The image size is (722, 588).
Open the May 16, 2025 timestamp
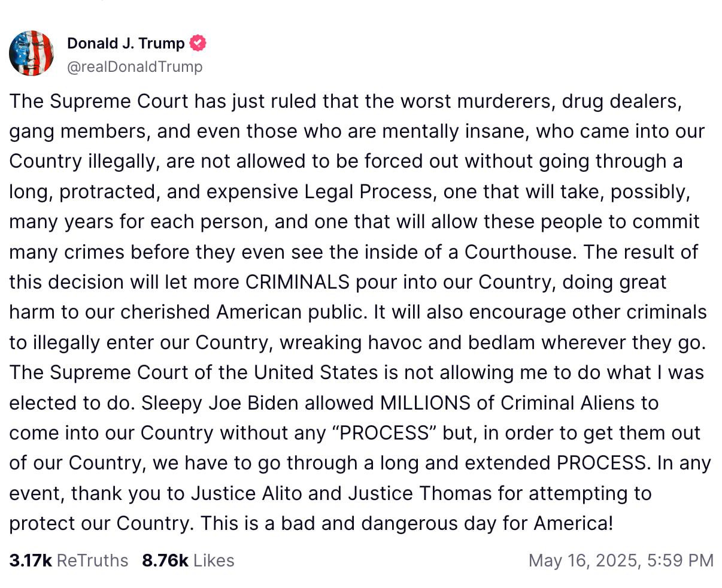point(621,560)
